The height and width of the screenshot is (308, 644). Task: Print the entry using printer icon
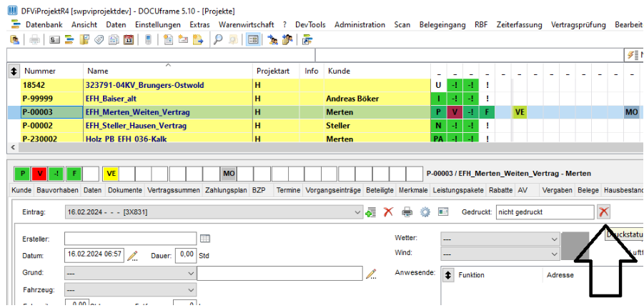407,212
